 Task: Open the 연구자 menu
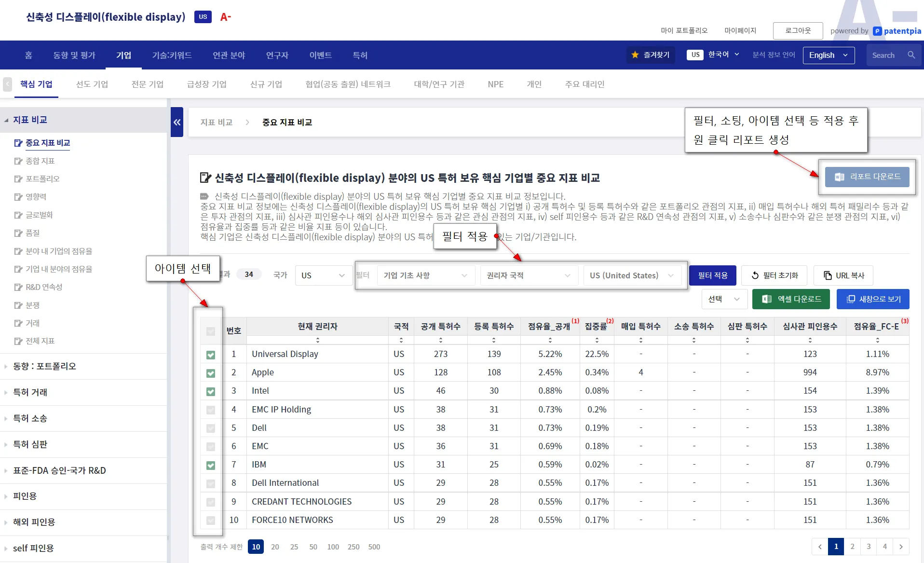pyautogui.click(x=277, y=55)
